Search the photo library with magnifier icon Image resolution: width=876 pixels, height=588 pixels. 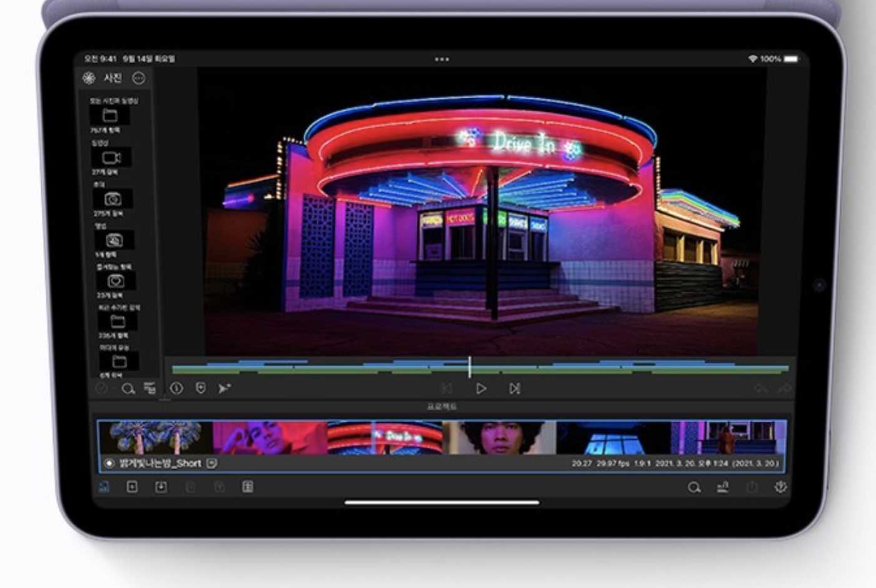[x=128, y=388]
